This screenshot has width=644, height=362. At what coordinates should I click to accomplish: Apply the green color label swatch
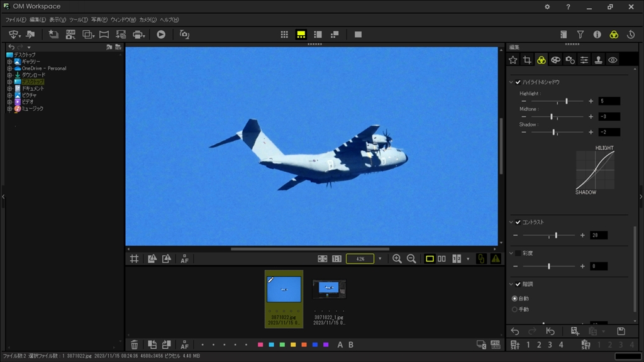click(x=282, y=345)
